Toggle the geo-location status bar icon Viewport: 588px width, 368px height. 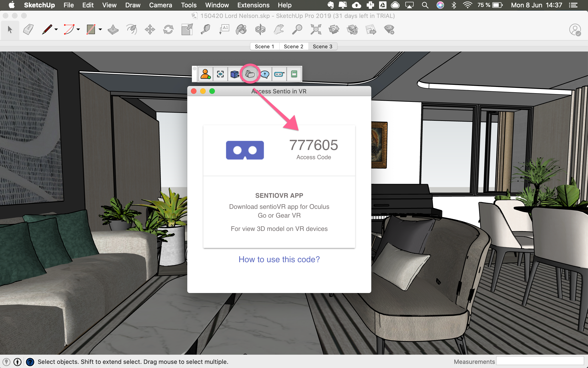7,362
